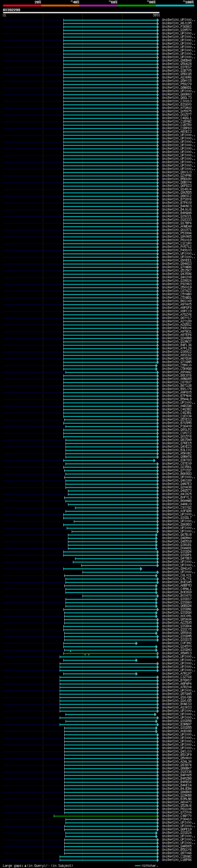Select hit UniRef100_B3S6V0
Viewport: 197px width, 868px height.
coord(176,104)
